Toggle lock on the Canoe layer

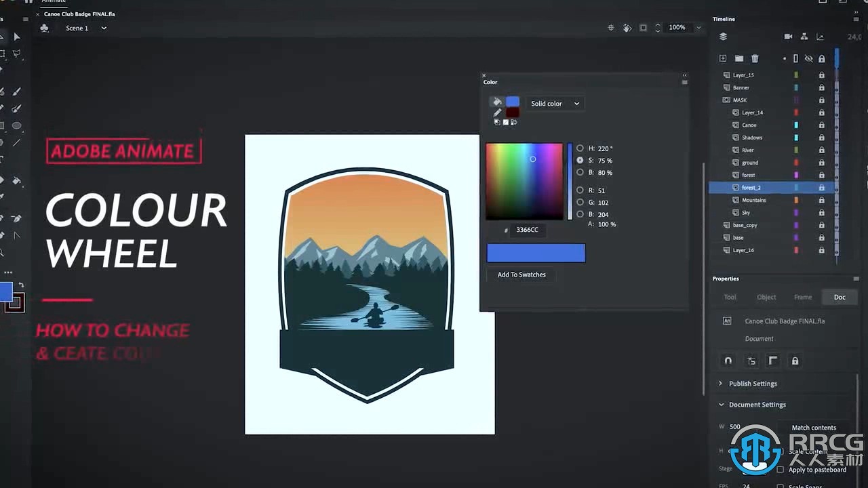(821, 125)
